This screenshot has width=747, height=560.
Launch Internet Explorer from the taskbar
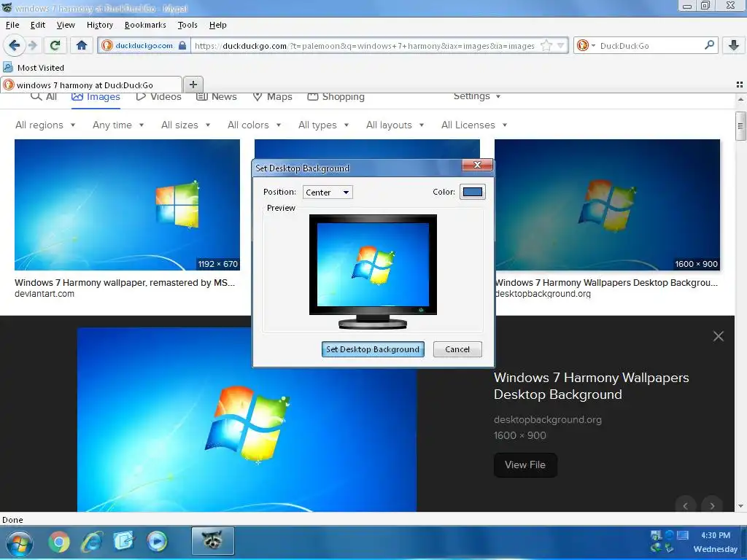[92, 542]
